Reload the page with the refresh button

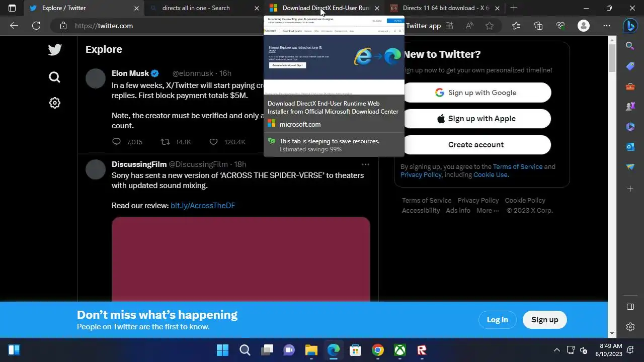[36, 26]
